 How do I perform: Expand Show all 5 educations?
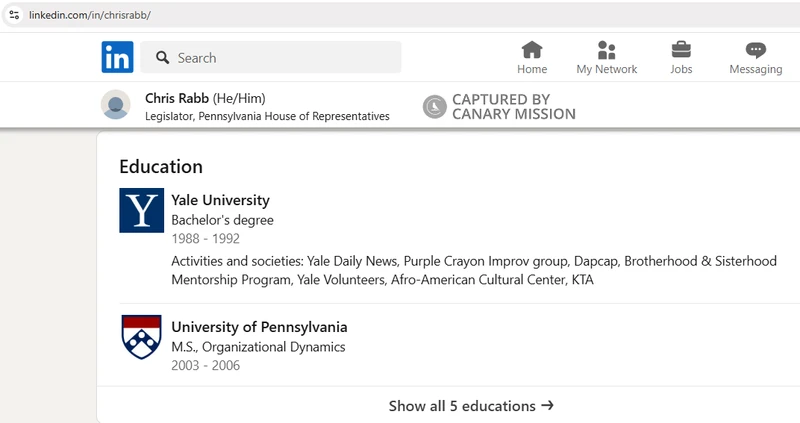[471, 406]
